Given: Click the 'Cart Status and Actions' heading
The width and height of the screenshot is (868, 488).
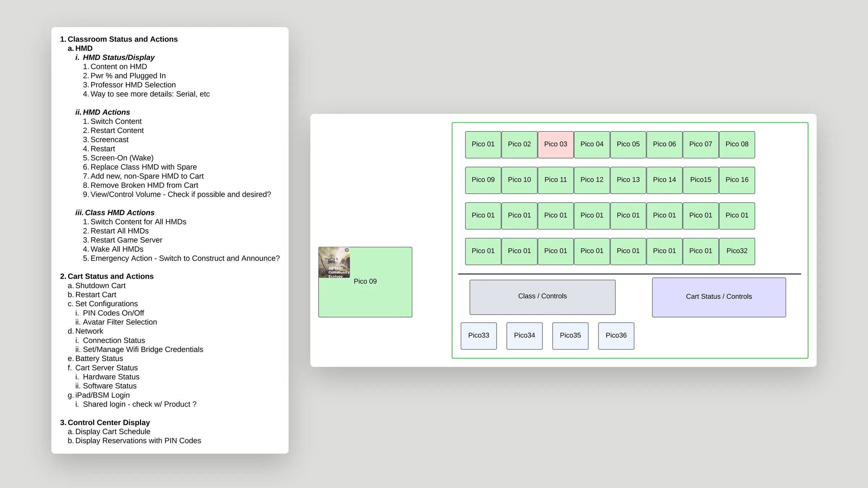Looking at the screenshot, I should tap(111, 276).
